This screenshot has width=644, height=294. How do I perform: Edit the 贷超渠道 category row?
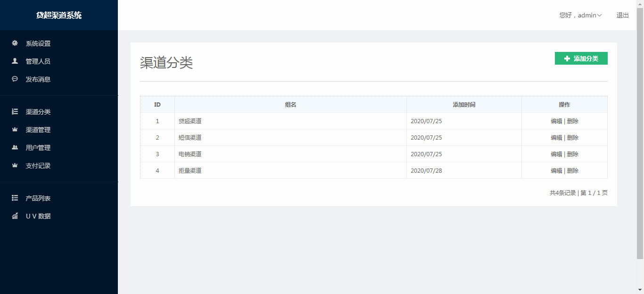[556, 121]
